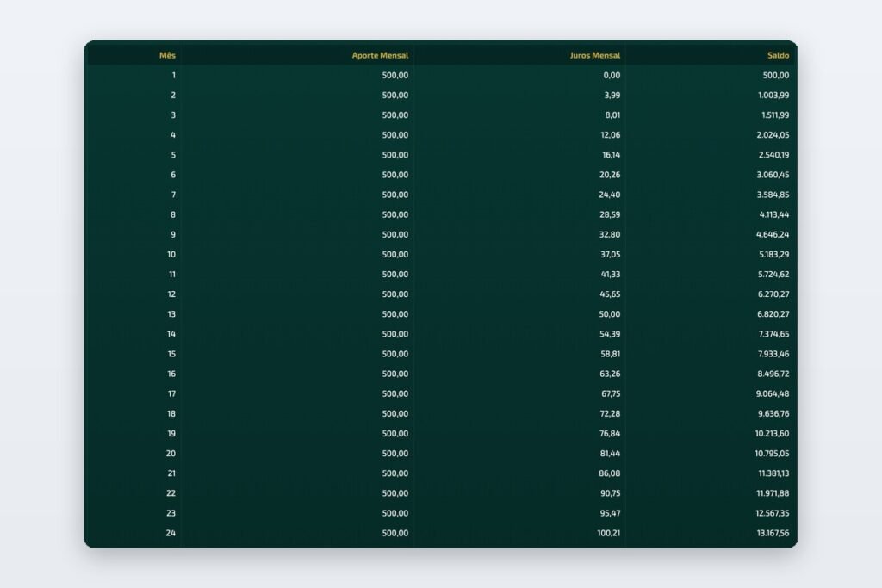Select the juros value 32,80
Screen dimensions: 882x588
click(x=610, y=234)
